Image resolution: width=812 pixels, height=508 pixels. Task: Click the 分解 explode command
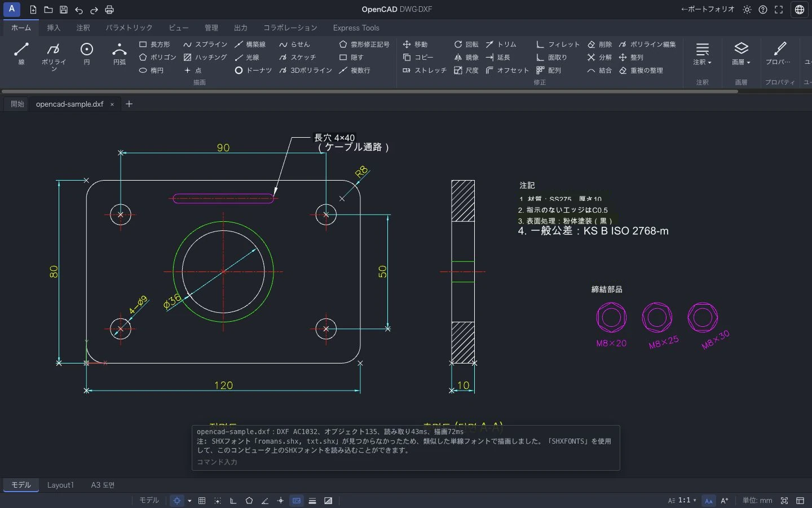coord(599,57)
